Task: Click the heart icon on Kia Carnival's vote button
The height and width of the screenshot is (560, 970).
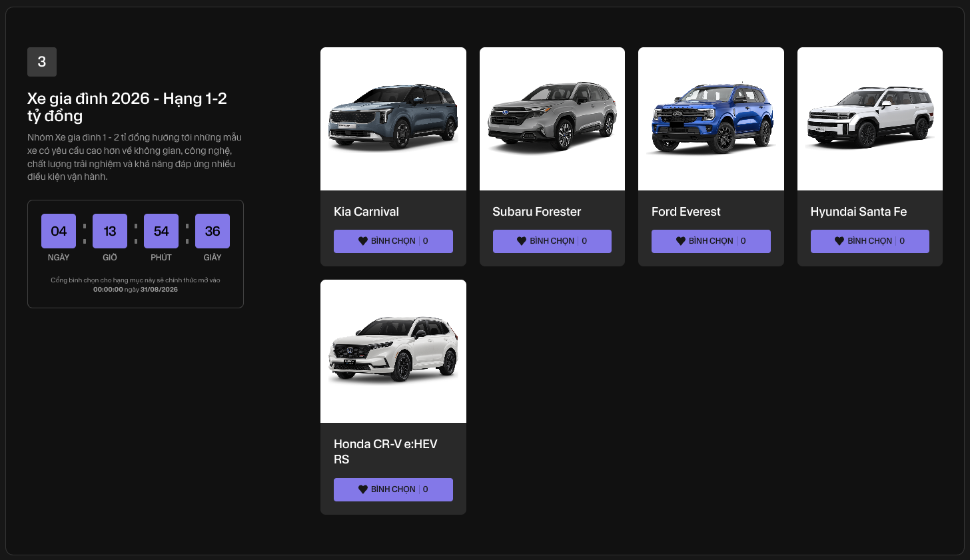Action: (363, 241)
